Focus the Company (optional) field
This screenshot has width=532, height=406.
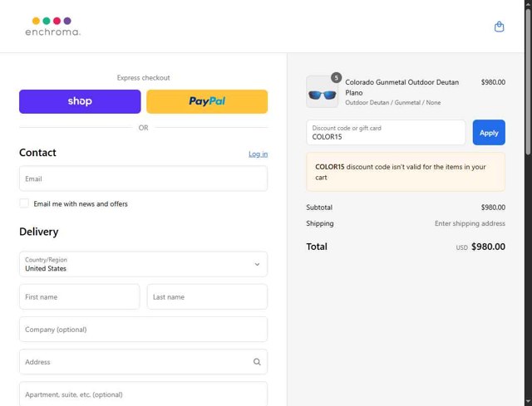[x=143, y=330]
